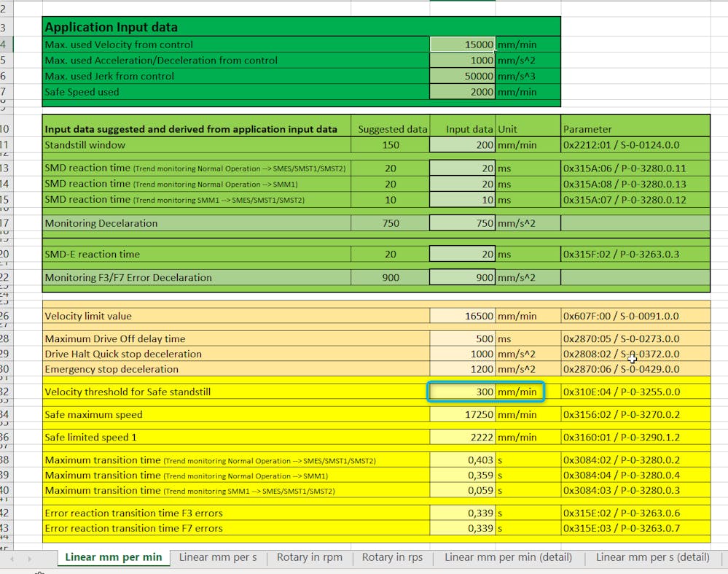The width and height of the screenshot is (728, 574).
Task: Select row header 36
Action: tap(6, 438)
